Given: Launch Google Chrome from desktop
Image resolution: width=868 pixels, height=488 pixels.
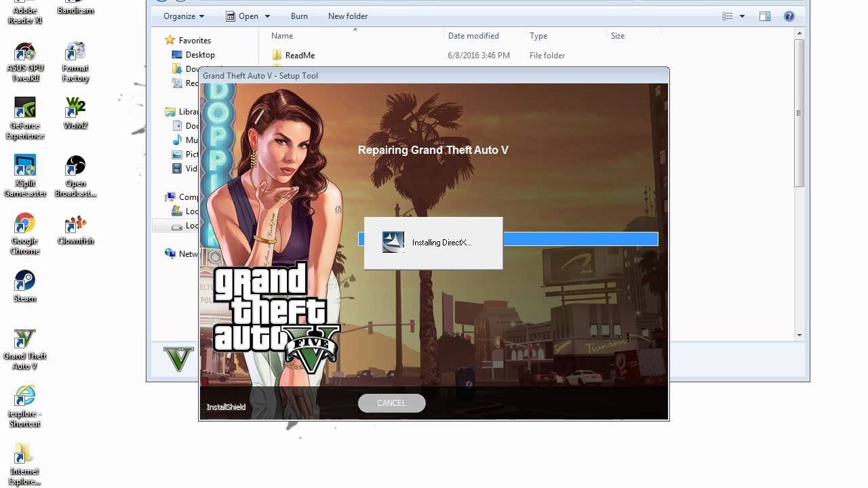Looking at the screenshot, I should (25, 235).
